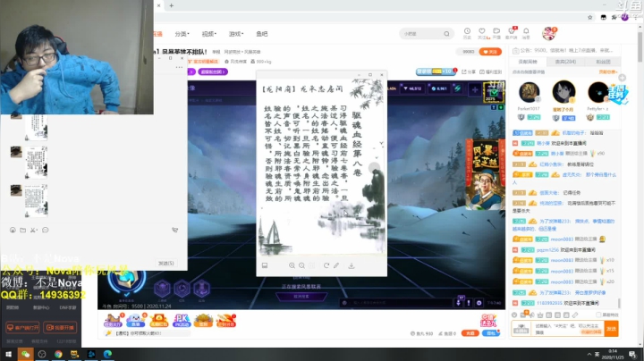Open the OBS icon on the Windows taskbar
Image resolution: width=644 pixels, height=361 pixels.
42,354
